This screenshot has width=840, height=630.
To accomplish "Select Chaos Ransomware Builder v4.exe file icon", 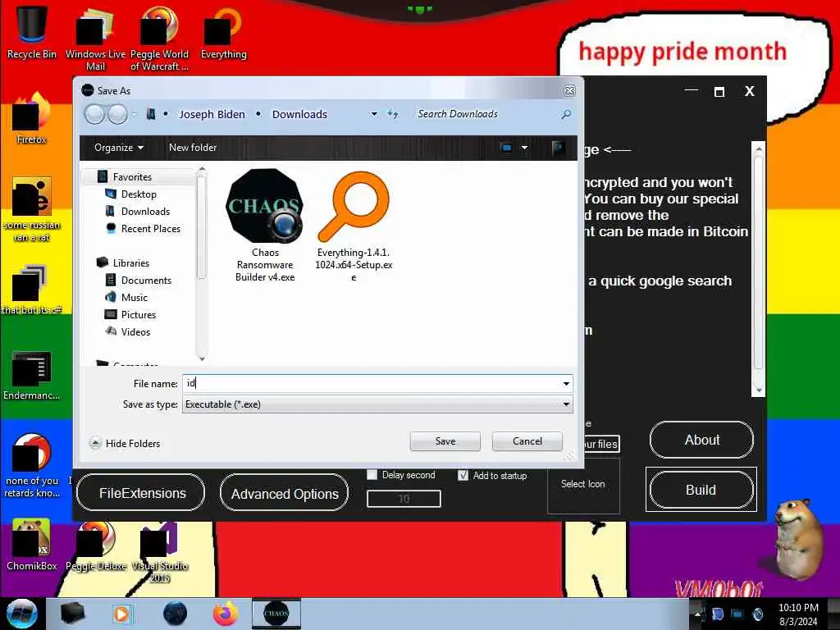I will [x=265, y=206].
